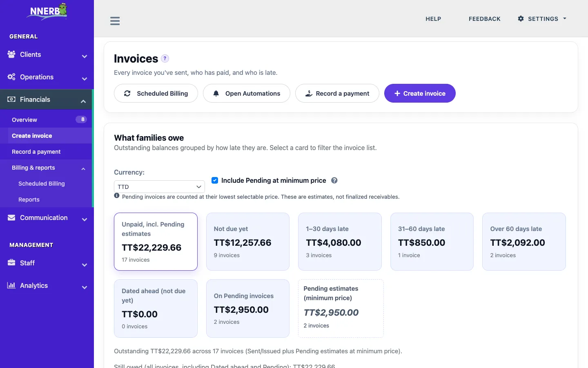Click the Invoices page heading
The width and height of the screenshot is (588, 368).
click(x=136, y=58)
